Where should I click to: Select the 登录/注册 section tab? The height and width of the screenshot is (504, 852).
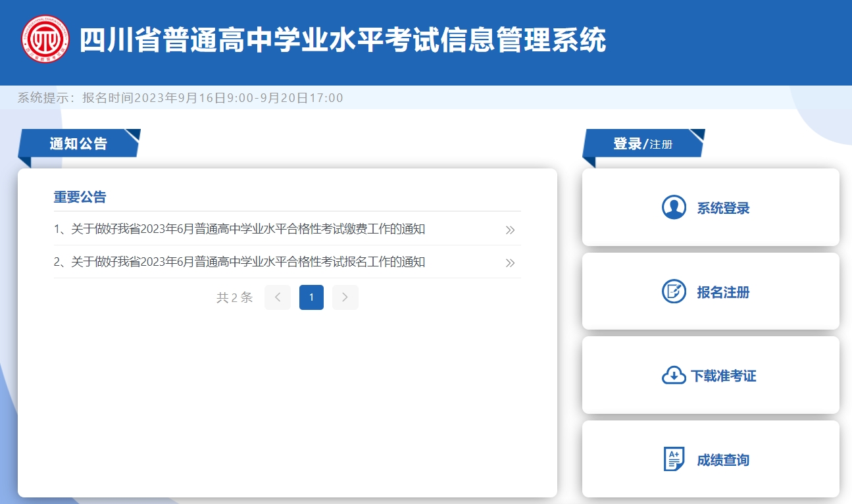[x=641, y=143]
